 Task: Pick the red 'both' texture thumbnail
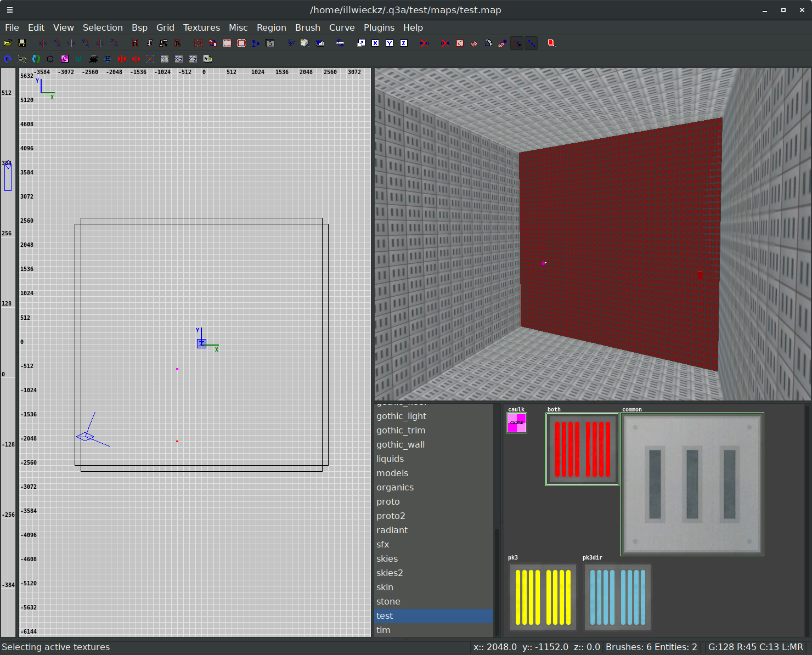coord(582,449)
